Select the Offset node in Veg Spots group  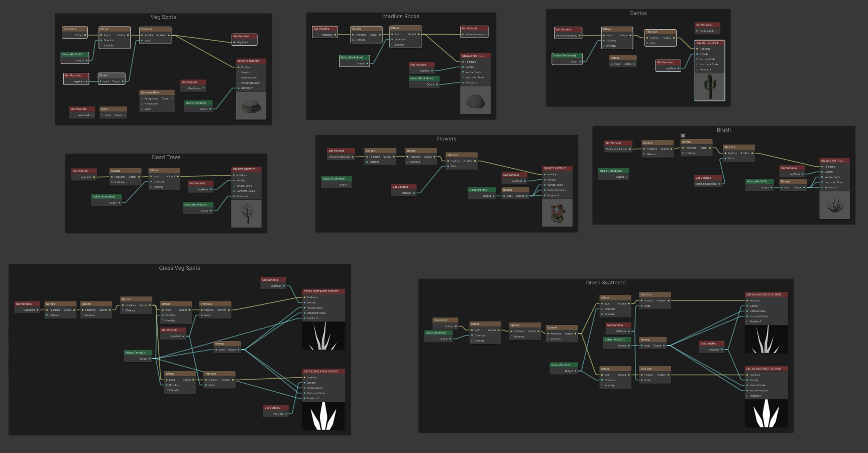(115, 38)
